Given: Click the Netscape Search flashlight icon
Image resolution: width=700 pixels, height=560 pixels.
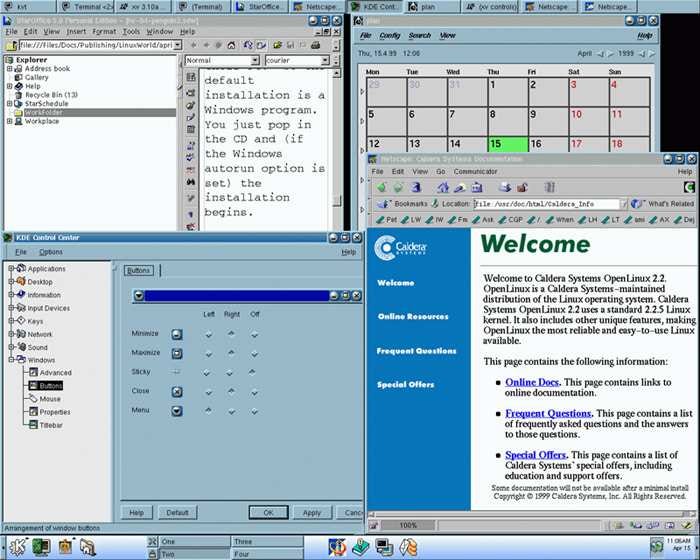Looking at the screenshot, I should tap(459, 187).
